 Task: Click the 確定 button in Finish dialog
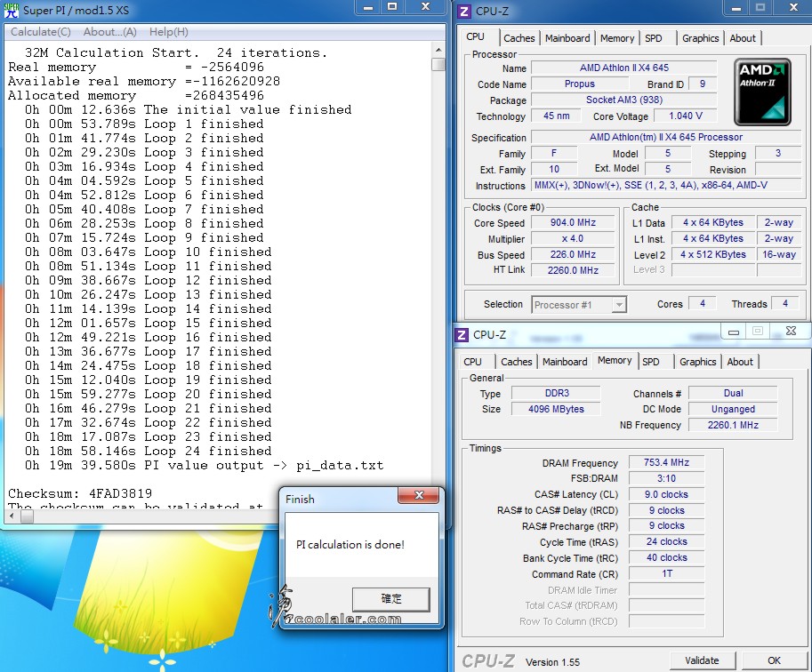[x=391, y=599]
